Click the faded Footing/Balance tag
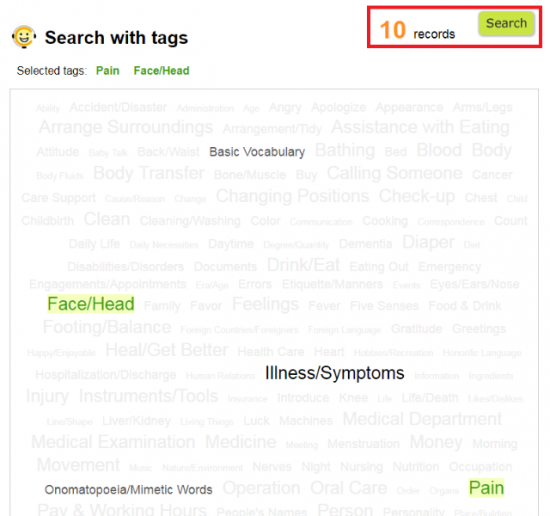The height and width of the screenshot is (516, 550). 107,327
